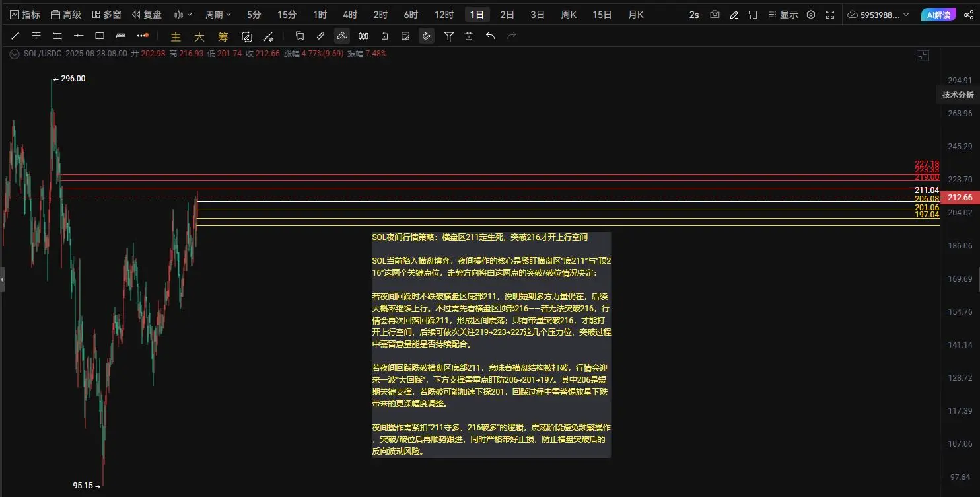Expand the candlestick chart type dropdown
Image resolution: width=980 pixels, height=497 pixels.
click(x=184, y=14)
